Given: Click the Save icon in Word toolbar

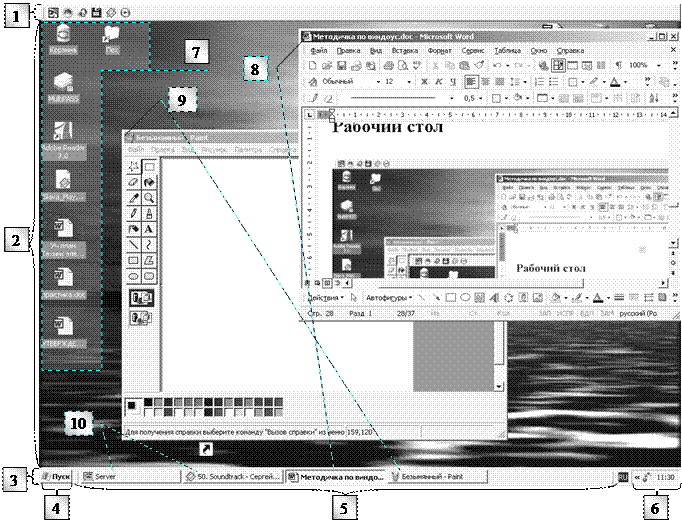Looking at the screenshot, I should coord(341,65).
